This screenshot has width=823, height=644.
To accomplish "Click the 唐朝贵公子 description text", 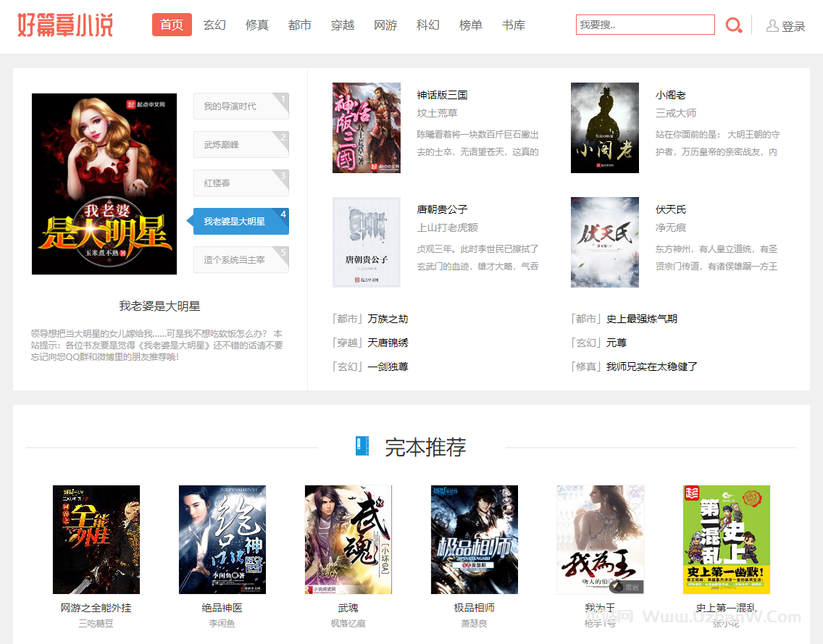I will point(477,258).
